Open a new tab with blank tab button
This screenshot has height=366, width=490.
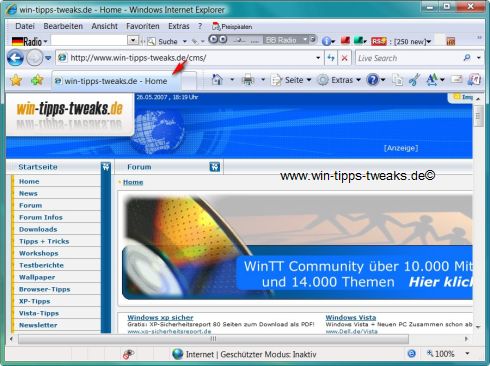[189, 81]
